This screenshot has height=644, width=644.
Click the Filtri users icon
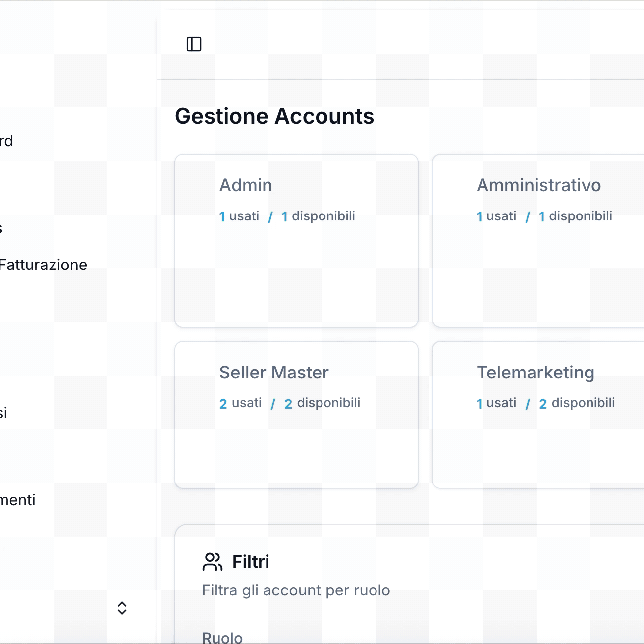coord(213,562)
